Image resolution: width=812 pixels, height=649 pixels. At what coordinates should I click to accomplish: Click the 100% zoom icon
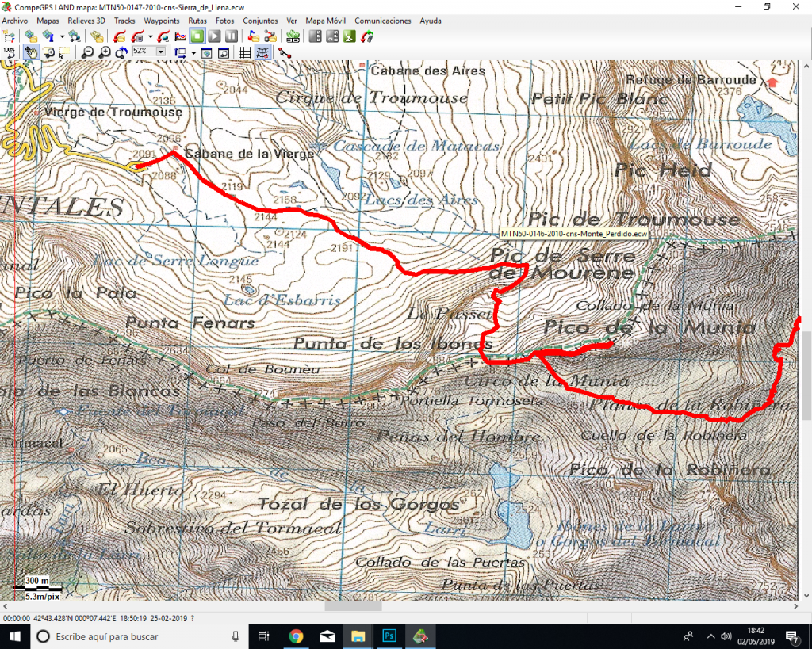(10, 53)
